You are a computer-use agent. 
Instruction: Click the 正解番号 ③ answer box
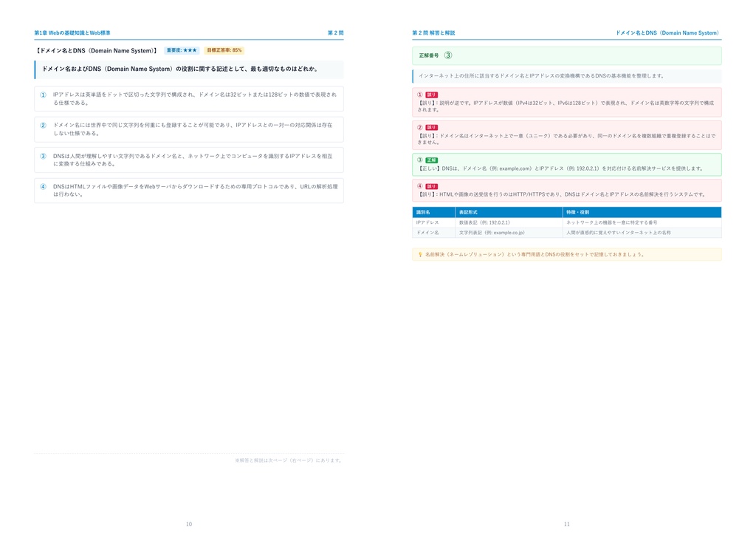coord(566,55)
